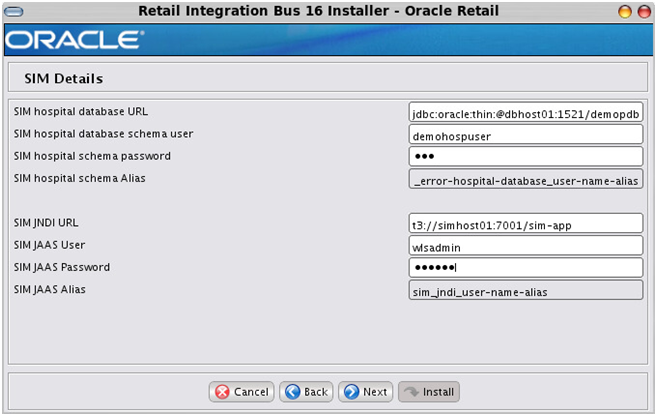Go Back to the previous installer step
Screen dimensions: 657x416
coord(306,392)
